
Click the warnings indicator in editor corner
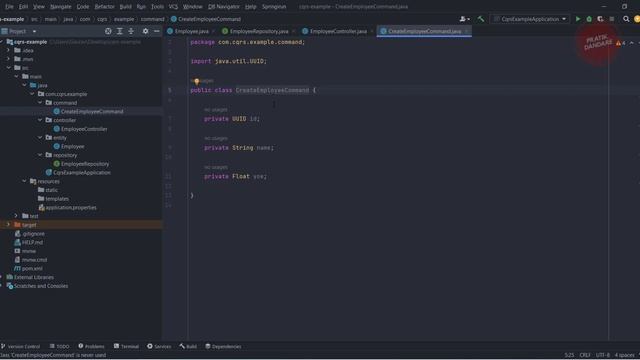click(620, 43)
